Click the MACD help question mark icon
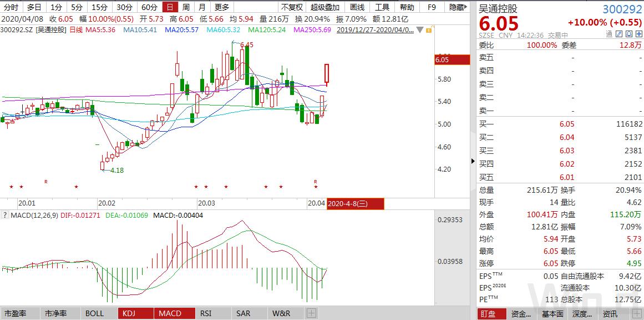This screenshot has height=320, width=644. click(x=4, y=215)
